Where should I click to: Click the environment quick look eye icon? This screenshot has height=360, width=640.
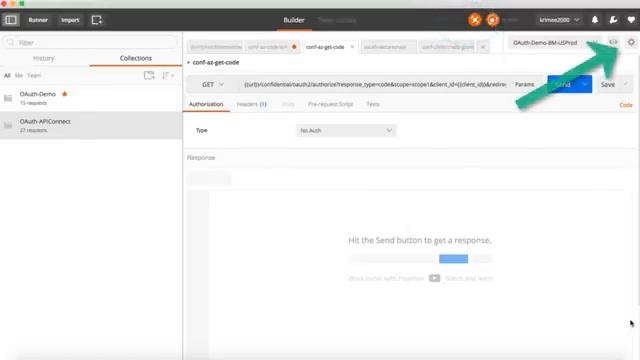click(x=613, y=42)
